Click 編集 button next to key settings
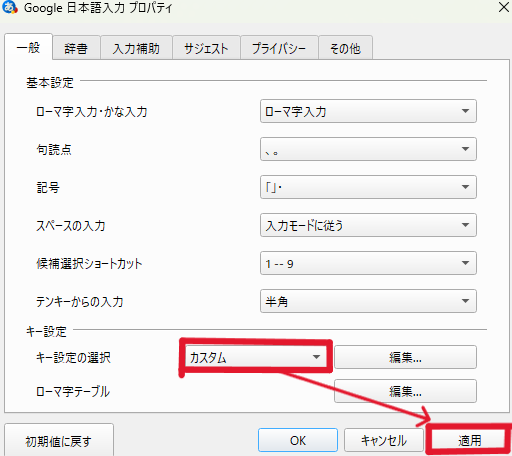Image resolution: width=512 pixels, height=456 pixels. (x=405, y=357)
